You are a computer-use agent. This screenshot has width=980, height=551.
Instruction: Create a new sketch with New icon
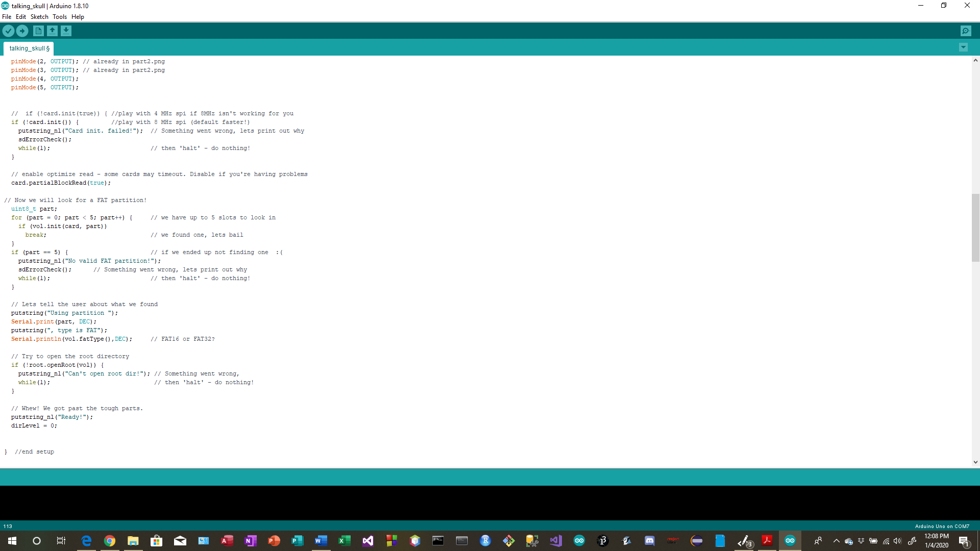(38, 31)
